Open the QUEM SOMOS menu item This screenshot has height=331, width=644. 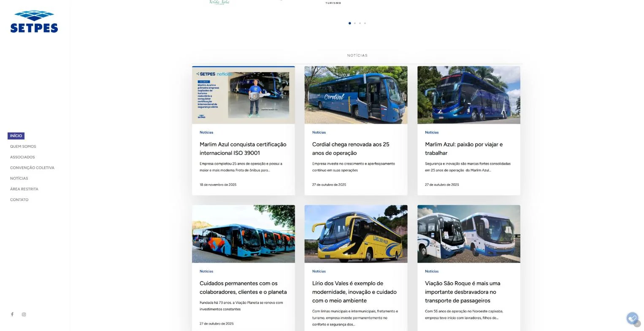pos(23,147)
